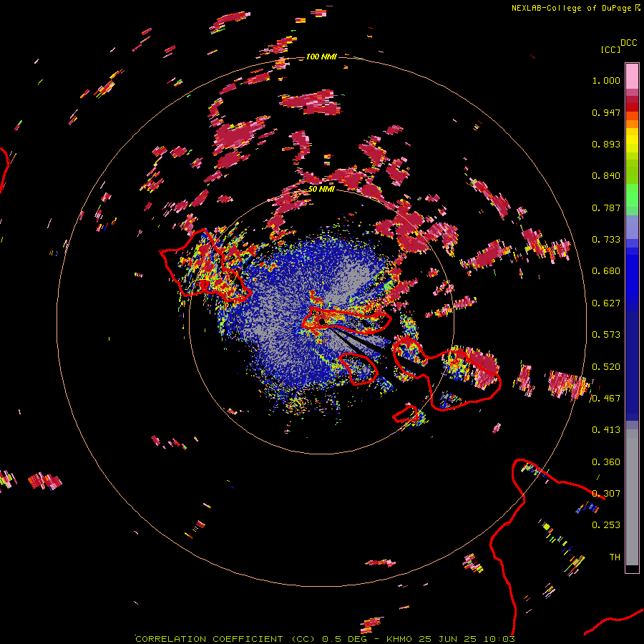This screenshot has height=644, width=644.
Task: Click the 0.520 color scale value
Action: tap(606, 367)
